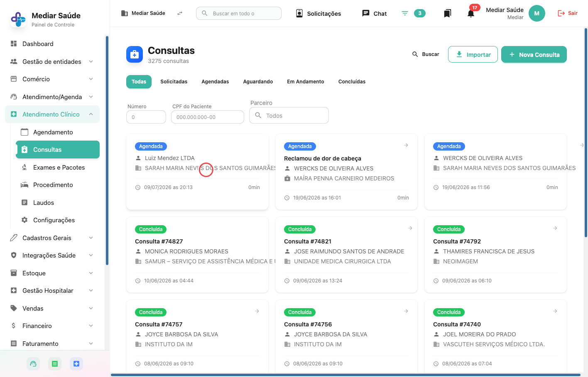Click Mediar Saúde entity selector
Viewport: 588px width, 377px height.
pyautogui.click(x=143, y=13)
